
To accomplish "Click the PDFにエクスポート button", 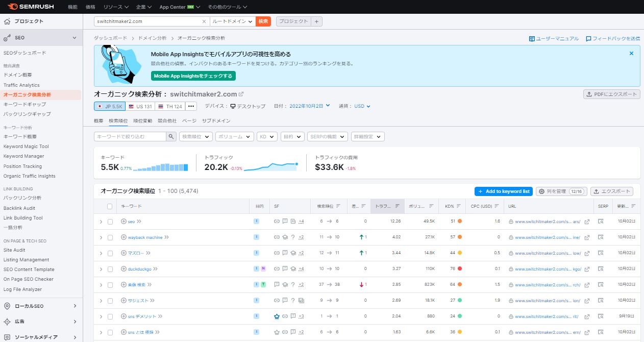I will [x=612, y=94].
